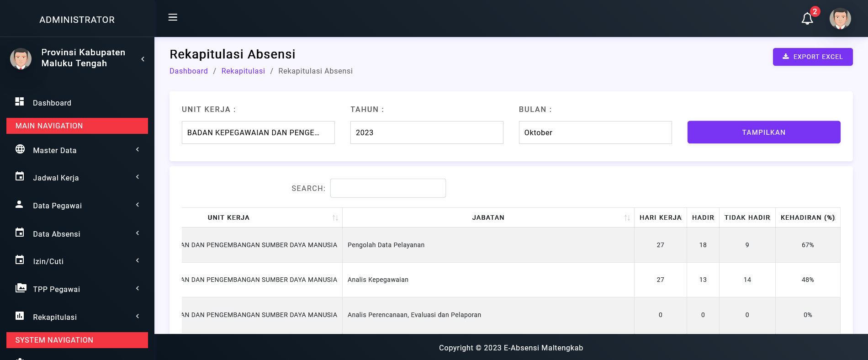Click the Data Pegawai person icon
Viewport: 868px width, 360px height.
click(x=19, y=204)
